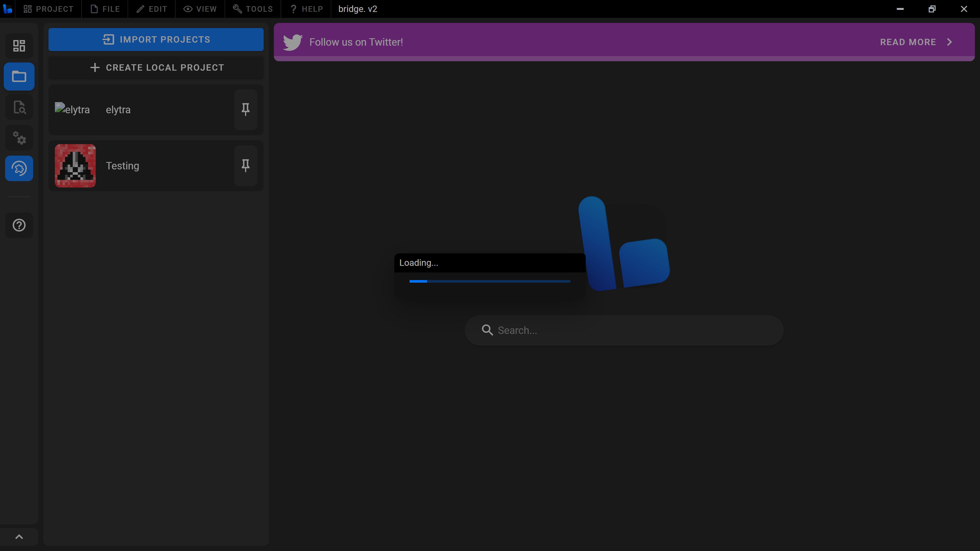Screen dimensions: 980x551
Task: Click the Twitter bird icon
Action: (292, 42)
